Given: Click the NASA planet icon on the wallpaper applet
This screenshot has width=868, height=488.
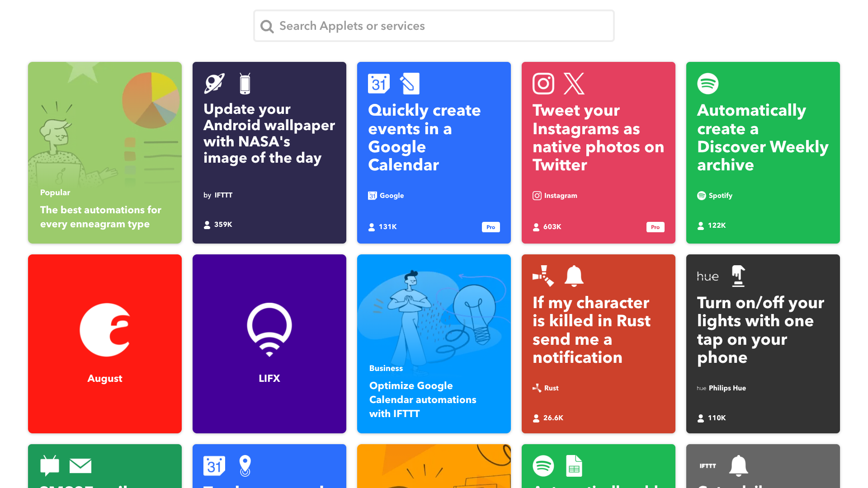Looking at the screenshot, I should coord(214,83).
